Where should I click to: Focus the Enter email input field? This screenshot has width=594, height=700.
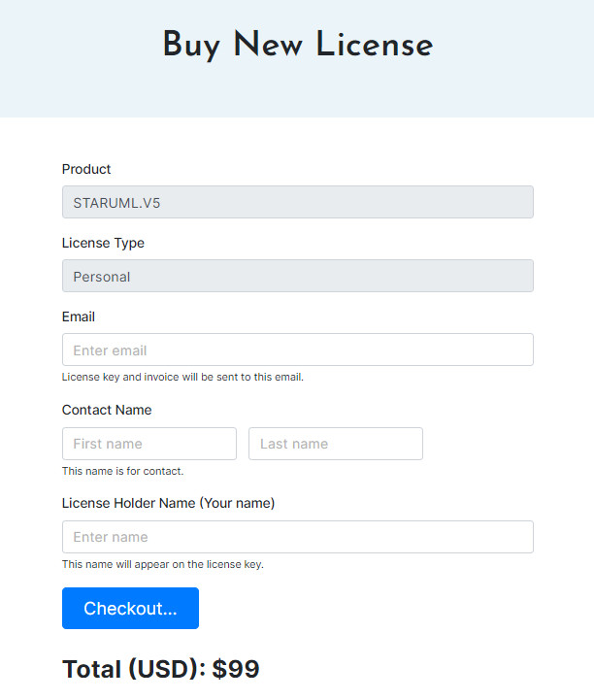[297, 350]
